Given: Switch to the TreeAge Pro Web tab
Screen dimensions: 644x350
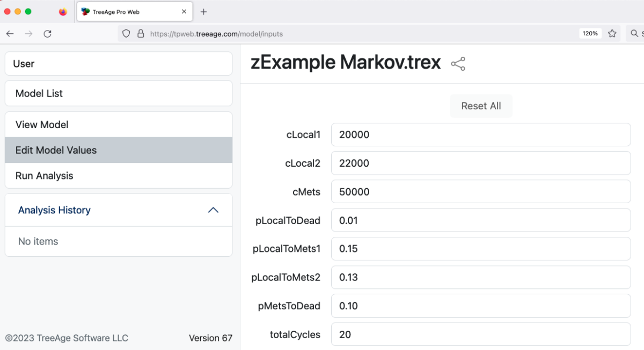Looking at the screenshot, I should point(135,11).
